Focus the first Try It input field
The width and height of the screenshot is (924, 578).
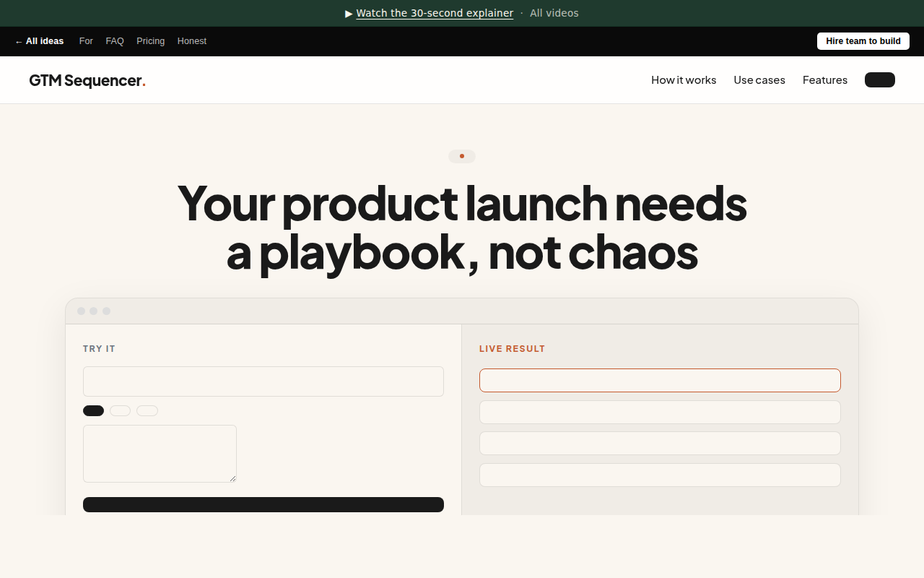pyautogui.click(x=263, y=381)
